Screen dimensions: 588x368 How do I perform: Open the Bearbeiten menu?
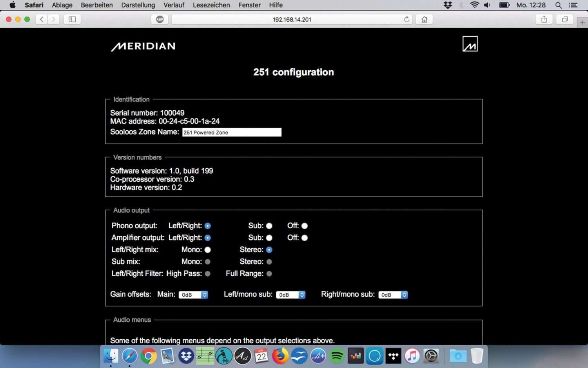[97, 5]
